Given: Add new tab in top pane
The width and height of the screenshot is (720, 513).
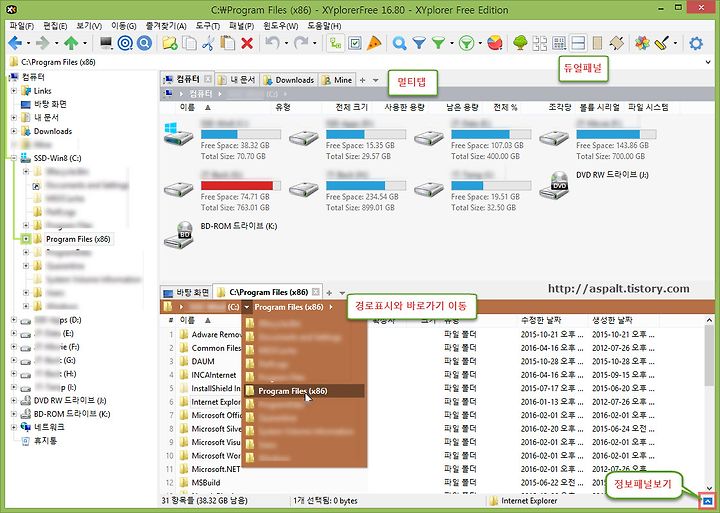Looking at the screenshot, I should (362, 80).
